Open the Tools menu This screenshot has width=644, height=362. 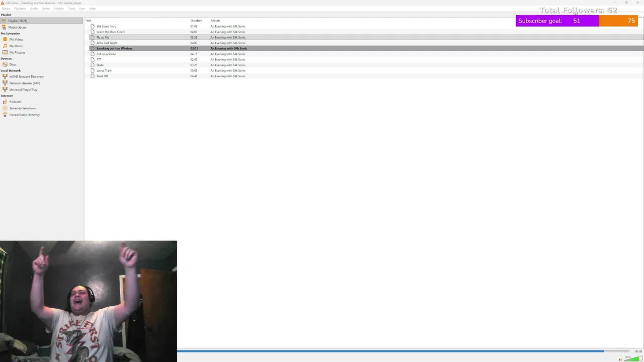[71, 9]
